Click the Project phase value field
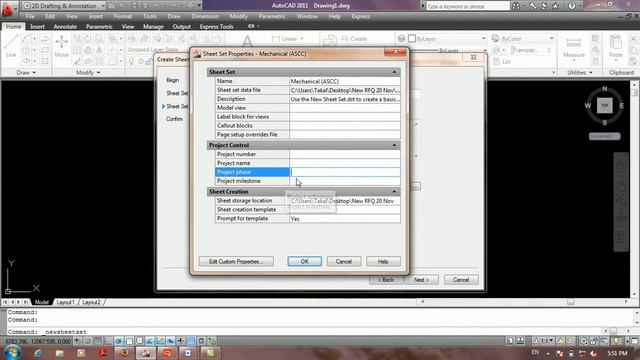The width and height of the screenshot is (640, 360). (x=345, y=172)
